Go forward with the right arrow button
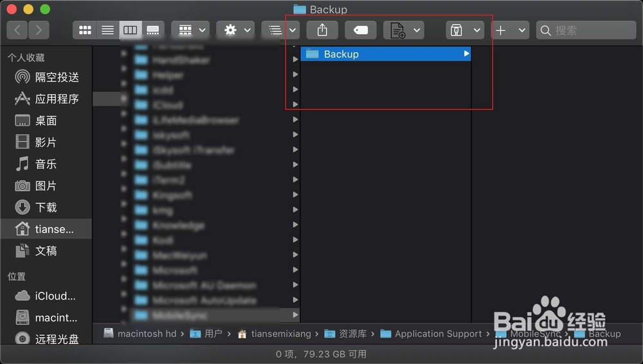643x364 pixels. click(39, 30)
